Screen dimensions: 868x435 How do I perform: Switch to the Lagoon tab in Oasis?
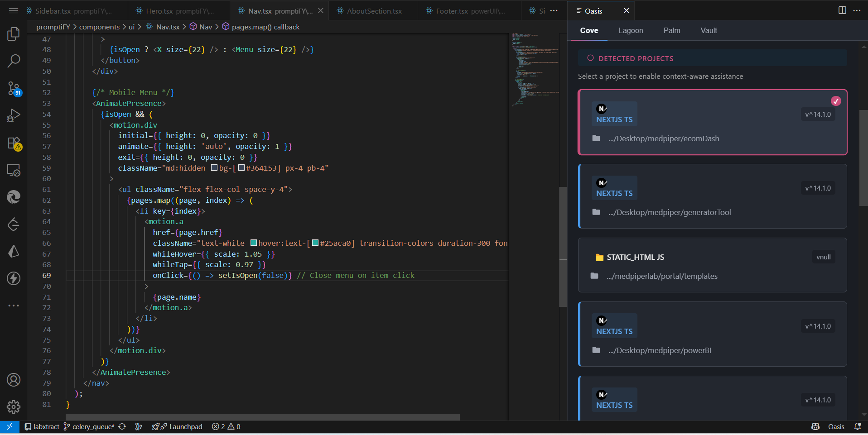pyautogui.click(x=631, y=30)
